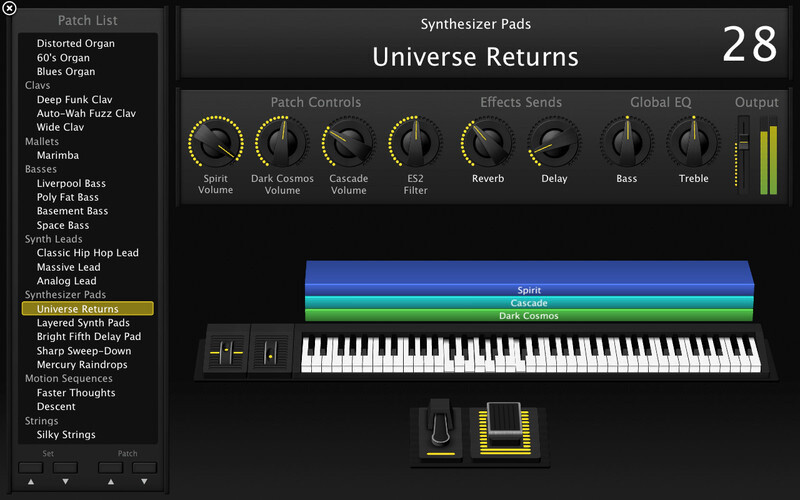Click the expression pedal with yellow bars

point(500,431)
